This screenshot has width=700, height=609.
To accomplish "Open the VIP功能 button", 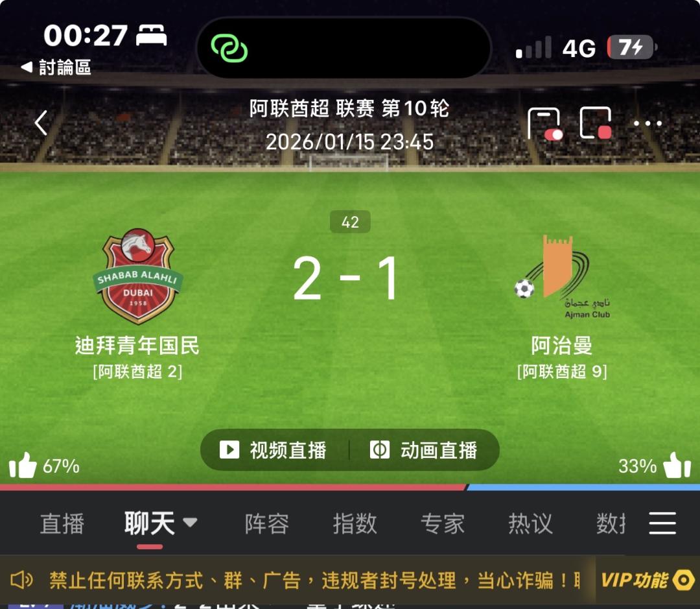I will [x=647, y=580].
